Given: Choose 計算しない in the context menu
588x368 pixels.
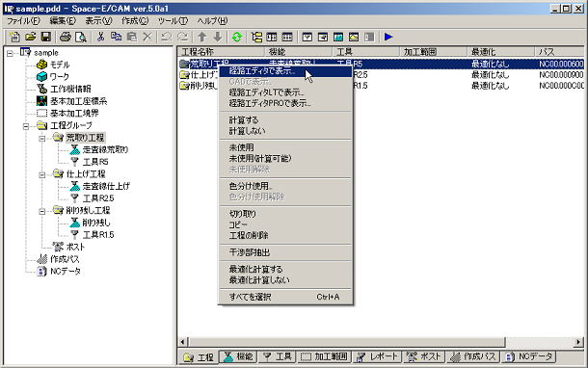Looking at the screenshot, I should click(285, 131).
